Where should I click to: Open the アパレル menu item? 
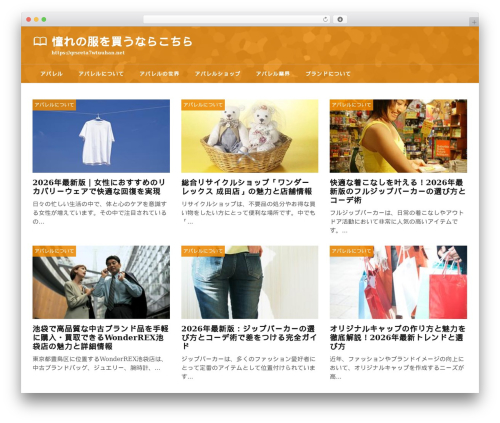[51, 74]
